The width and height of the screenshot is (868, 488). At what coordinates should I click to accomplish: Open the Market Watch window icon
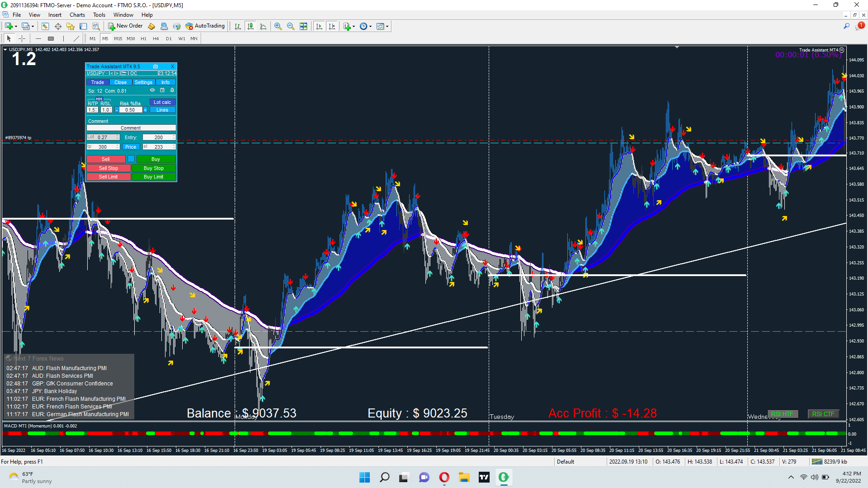45,26
